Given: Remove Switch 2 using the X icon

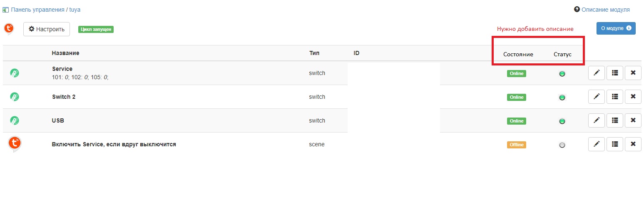Looking at the screenshot, I should coord(633,97).
